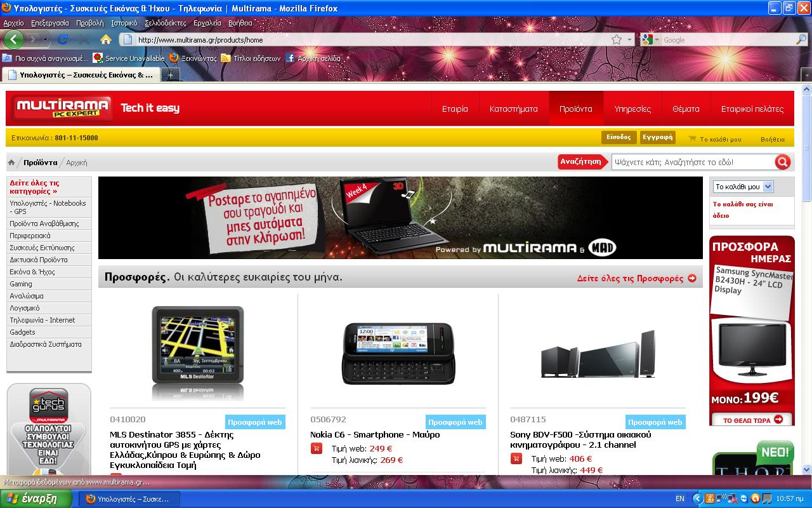Click the magnifier in the Google search box

(801, 39)
